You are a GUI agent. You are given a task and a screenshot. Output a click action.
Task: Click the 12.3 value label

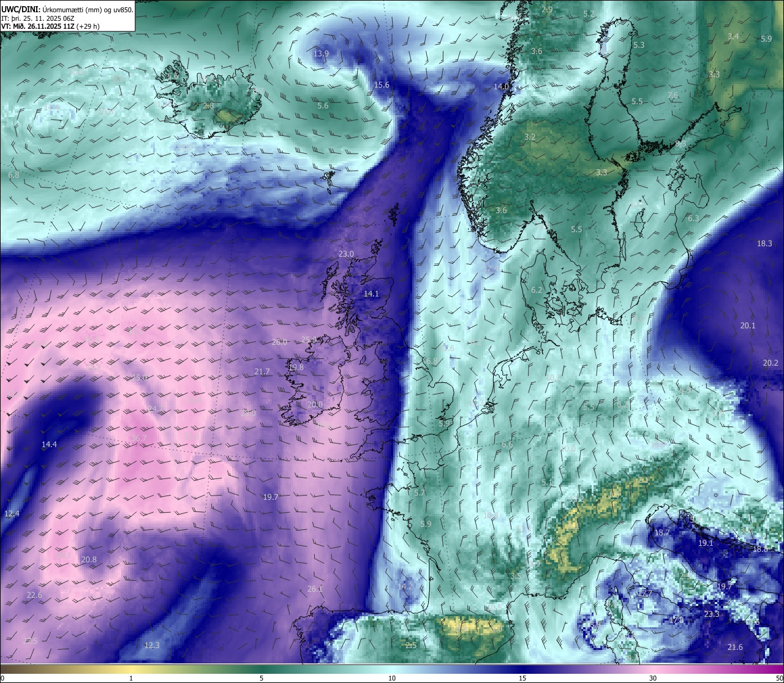click(x=152, y=646)
